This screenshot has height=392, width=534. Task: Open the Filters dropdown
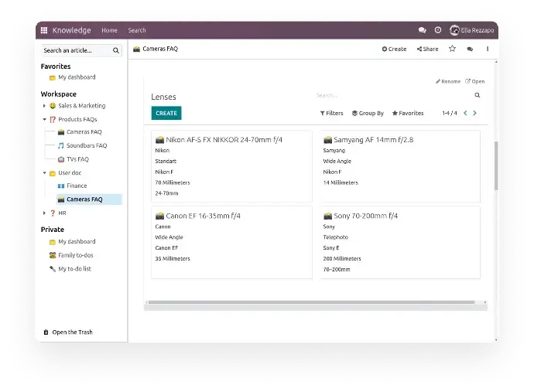pyautogui.click(x=332, y=113)
